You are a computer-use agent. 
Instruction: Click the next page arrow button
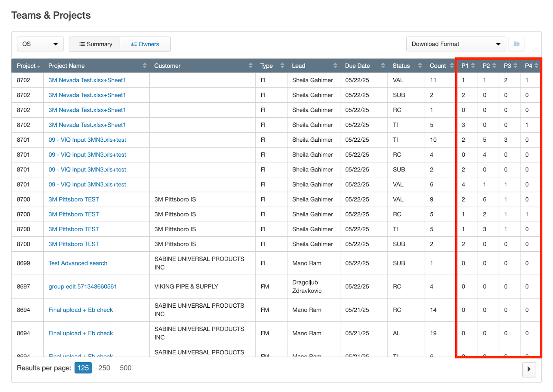(x=529, y=369)
